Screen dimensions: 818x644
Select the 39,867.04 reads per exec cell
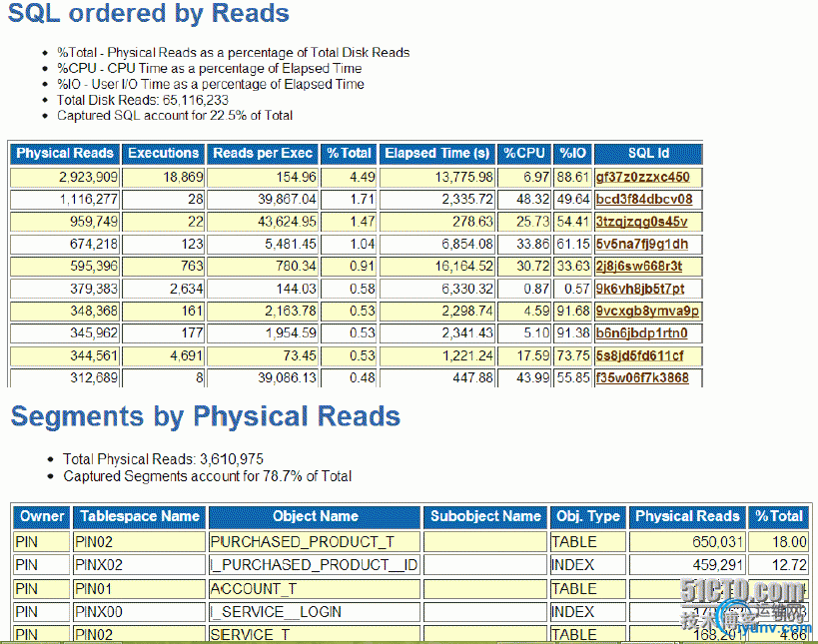point(263,200)
